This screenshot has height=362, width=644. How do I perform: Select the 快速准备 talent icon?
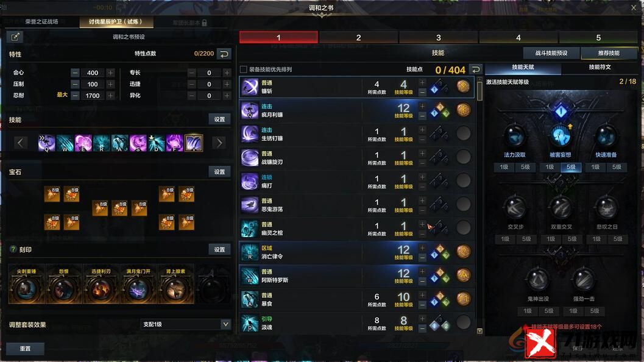coord(606,137)
